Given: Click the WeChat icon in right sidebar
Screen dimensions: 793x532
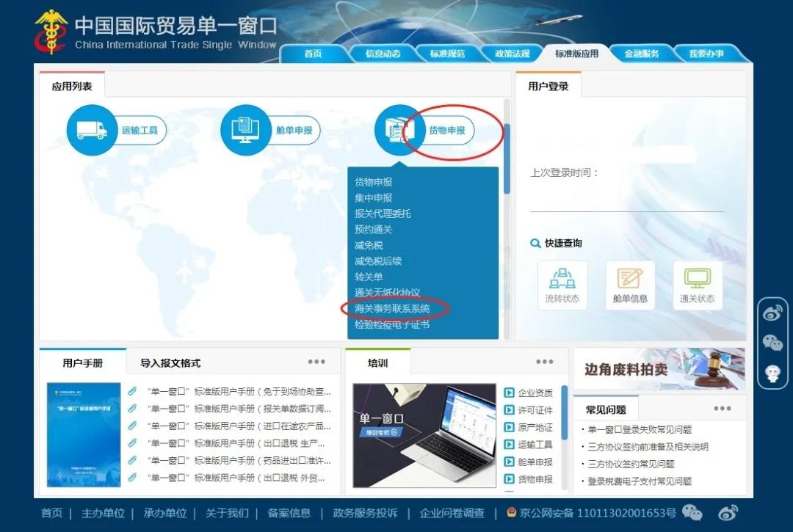Looking at the screenshot, I should tap(772, 343).
